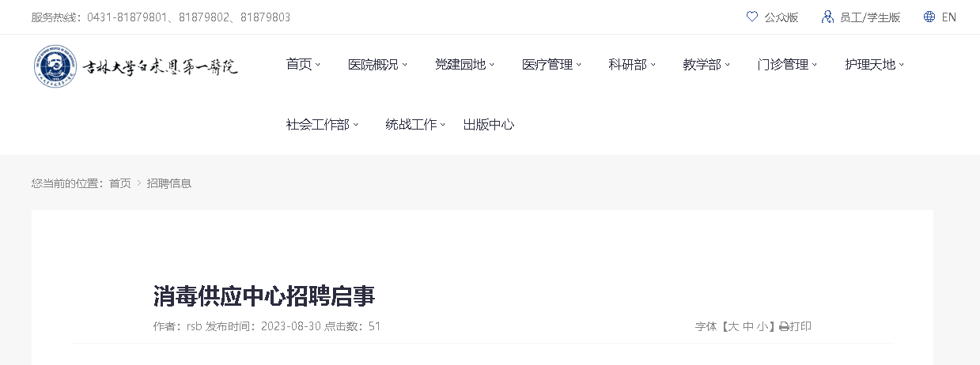Expand the 首页 dropdown chevron
980x365 pixels.
pos(318,65)
